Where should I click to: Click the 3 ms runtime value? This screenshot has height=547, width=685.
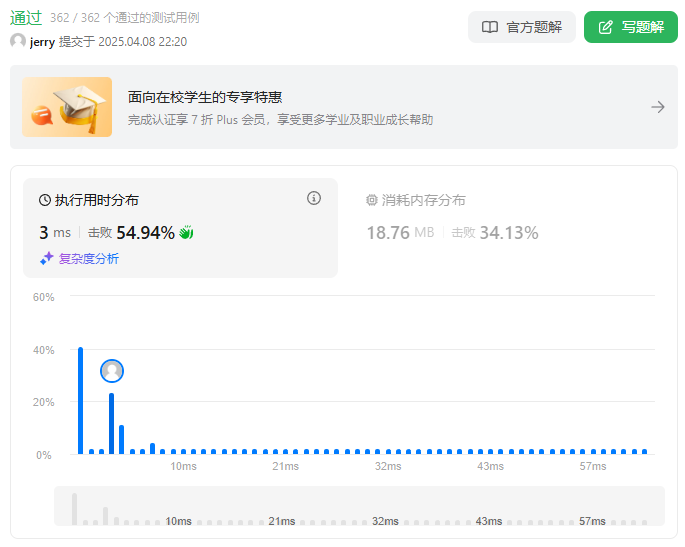55,232
